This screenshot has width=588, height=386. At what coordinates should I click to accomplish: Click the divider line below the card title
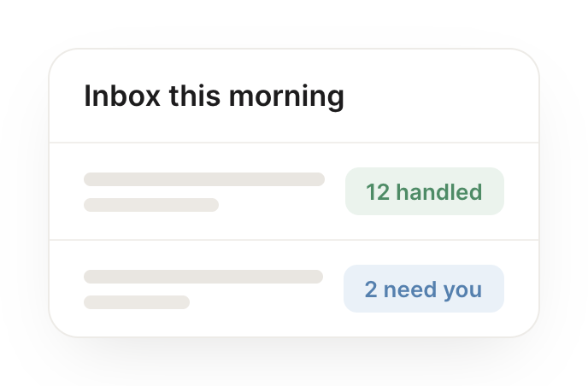tap(294, 143)
